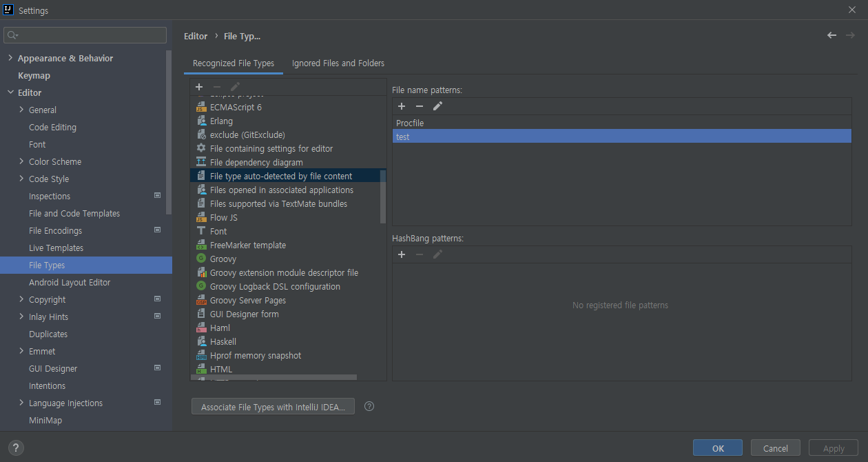868x462 pixels.
Task: Click the Erlang file type icon
Action: (x=201, y=121)
